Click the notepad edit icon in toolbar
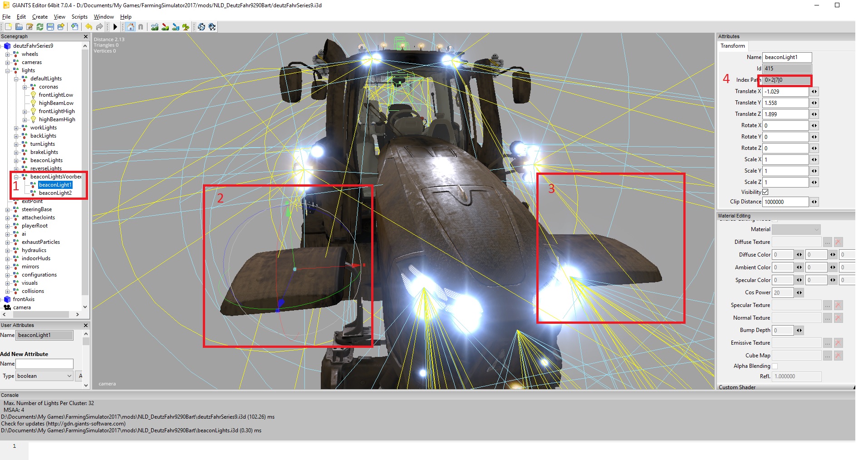Screen dimensions: 868x460 click(29, 27)
